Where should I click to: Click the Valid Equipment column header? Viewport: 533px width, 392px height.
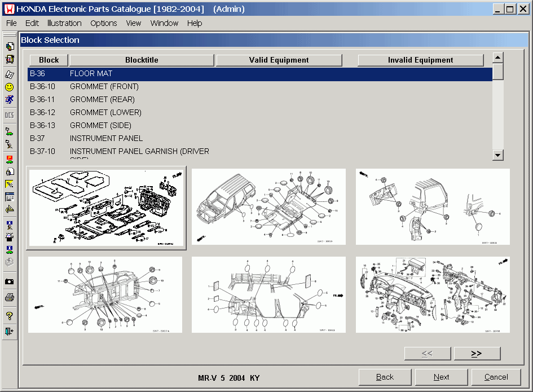coord(279,60)
